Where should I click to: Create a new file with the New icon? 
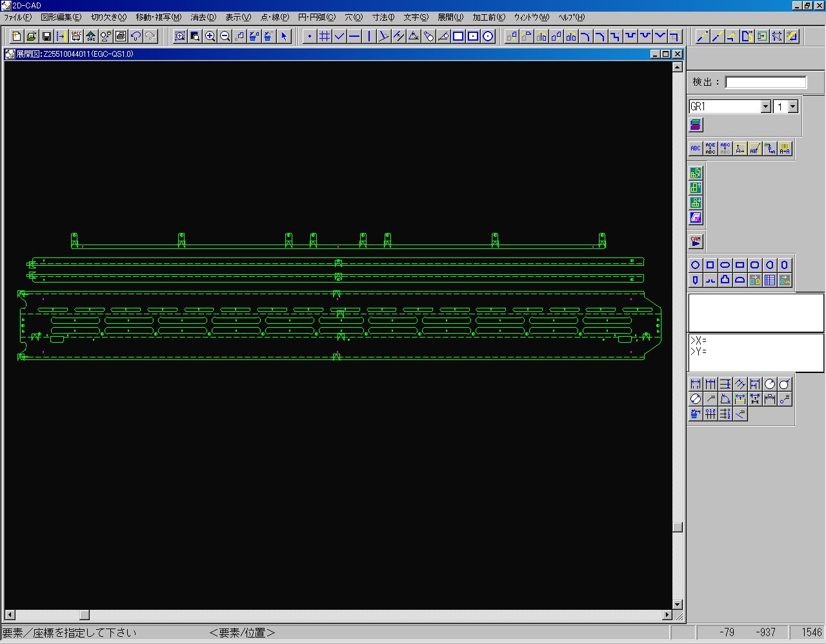[x=17, y=36]
